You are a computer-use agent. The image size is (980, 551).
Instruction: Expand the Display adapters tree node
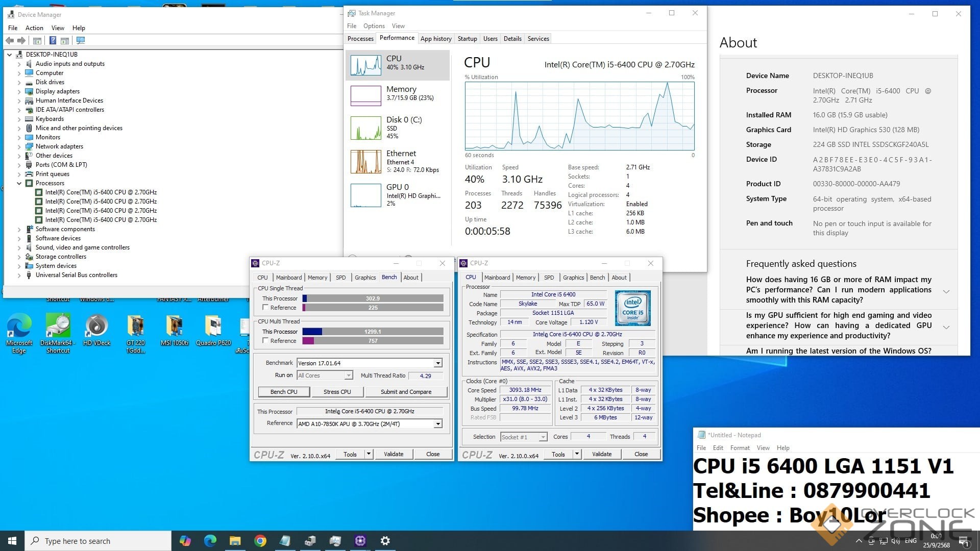click(19, 91)
